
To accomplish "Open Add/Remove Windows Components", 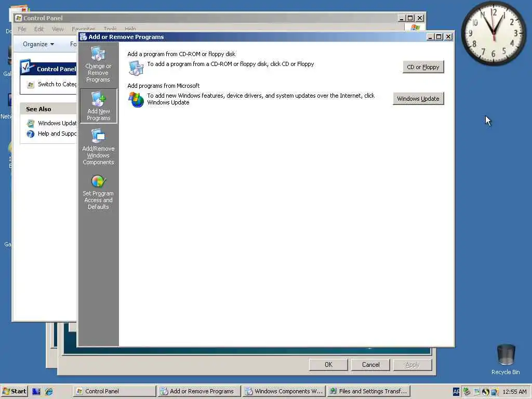I will point(98,147).
